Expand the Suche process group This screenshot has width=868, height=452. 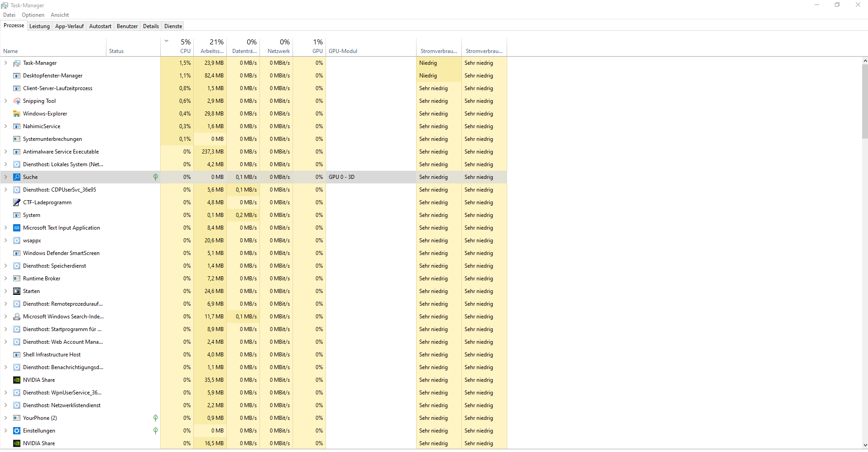point(5,177)
